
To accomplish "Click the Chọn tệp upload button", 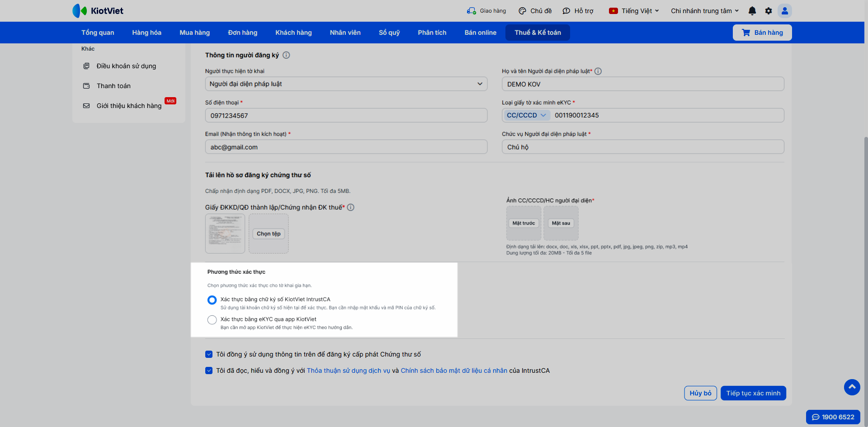I will click(269, 234).
